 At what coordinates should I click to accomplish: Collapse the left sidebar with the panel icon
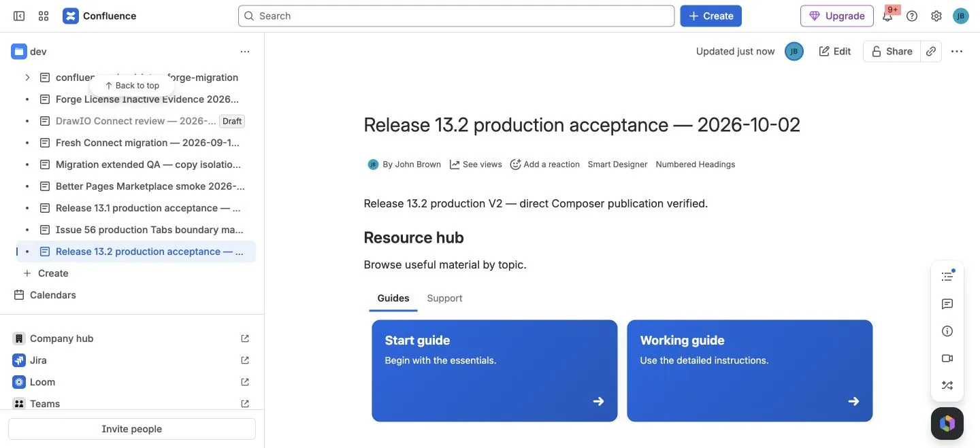(x=19, y=16)
